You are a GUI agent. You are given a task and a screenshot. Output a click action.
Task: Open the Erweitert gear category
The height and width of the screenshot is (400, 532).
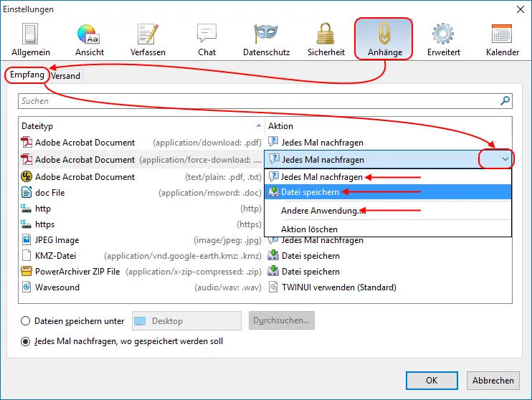click(x=443, y=39)
